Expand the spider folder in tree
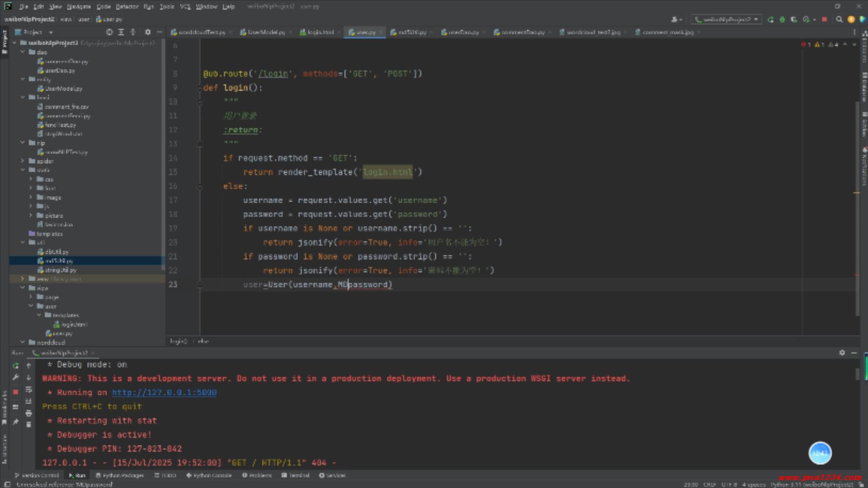The image size is (868, 488). point(23,161)
